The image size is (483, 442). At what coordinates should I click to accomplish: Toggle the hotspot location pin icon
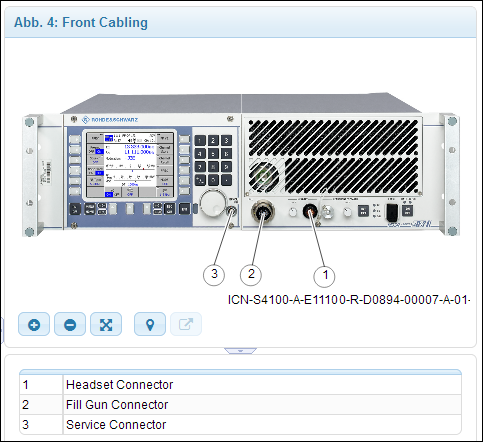[150, 324]
